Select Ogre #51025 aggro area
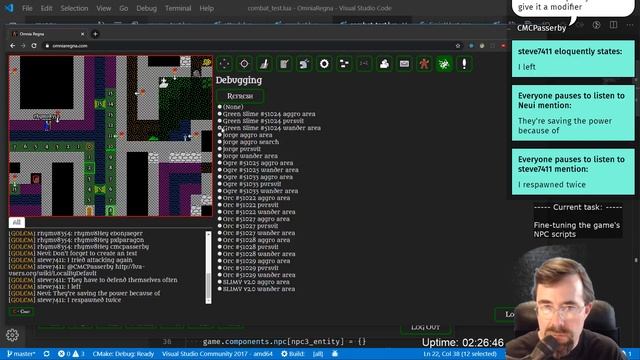 click(256, 163)
